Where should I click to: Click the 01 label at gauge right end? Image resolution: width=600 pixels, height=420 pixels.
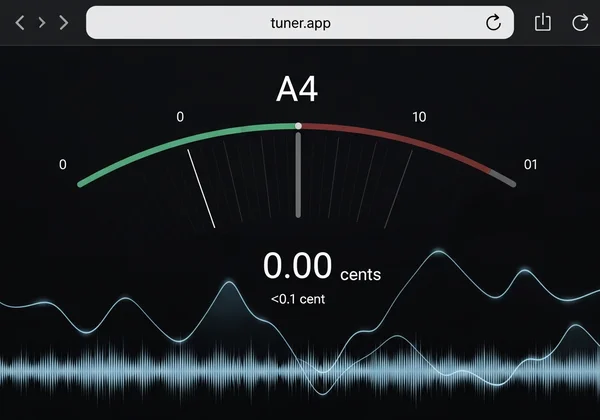tap(530, 164)
